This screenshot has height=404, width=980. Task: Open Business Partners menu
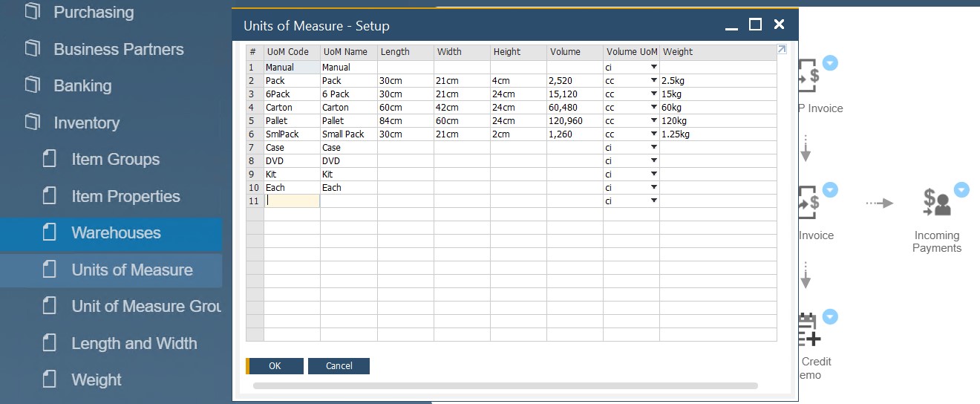(x=119, y=49)
